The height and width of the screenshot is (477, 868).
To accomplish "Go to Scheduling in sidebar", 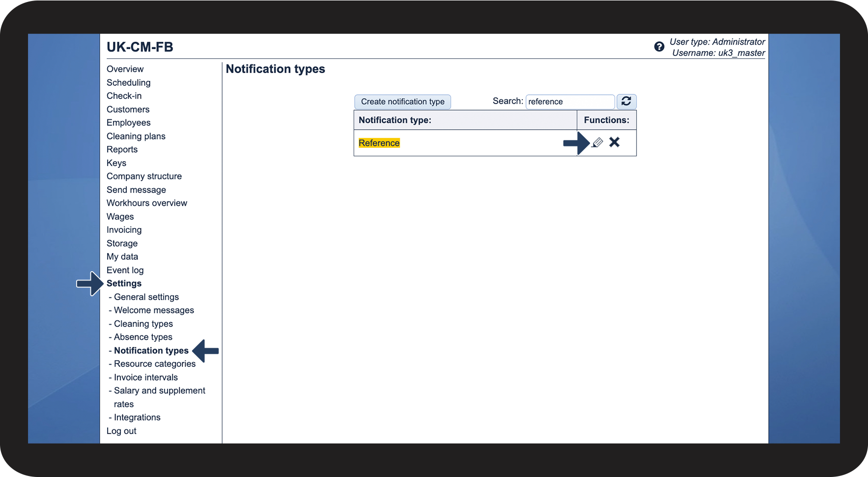I will tap(129, 83).
